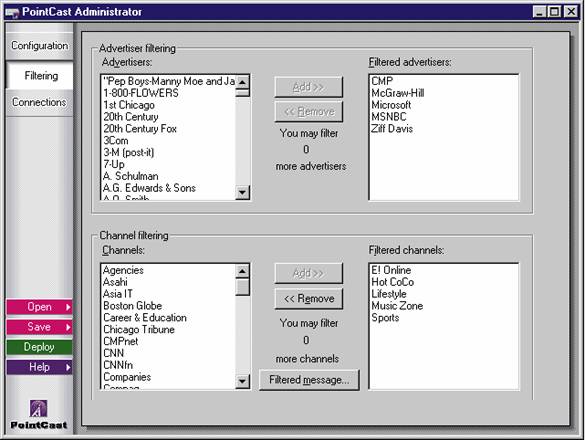Click the PointCast logo icon in sidebar
Viewport: 585px width, 440px height.
[38, 408]
